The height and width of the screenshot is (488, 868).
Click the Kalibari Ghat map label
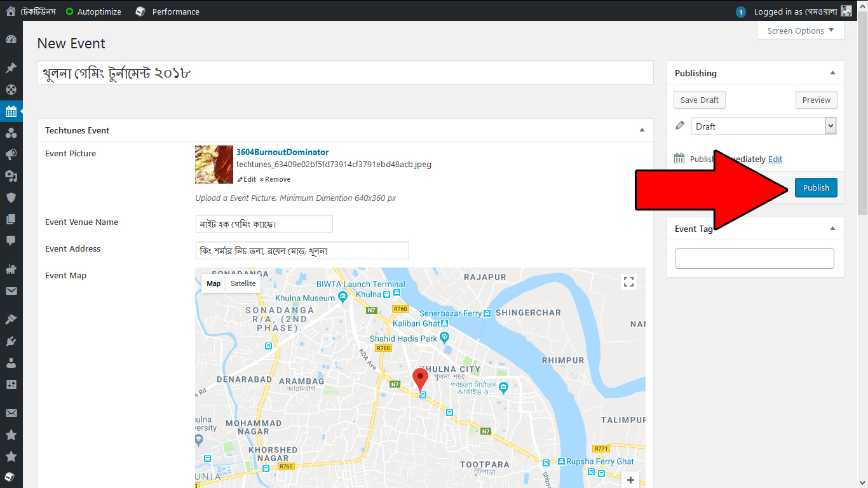pyautogui.click(x=417, y=323)
